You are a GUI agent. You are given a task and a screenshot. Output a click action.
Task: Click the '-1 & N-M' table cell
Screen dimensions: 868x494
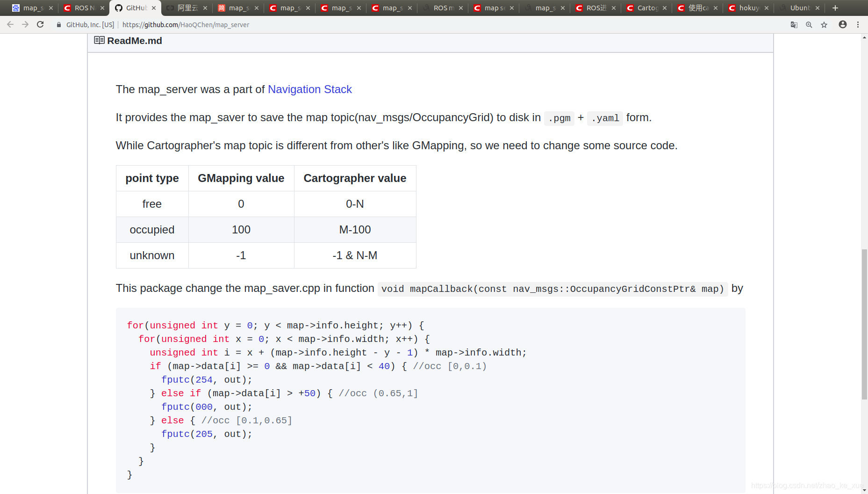coord(355,255)
